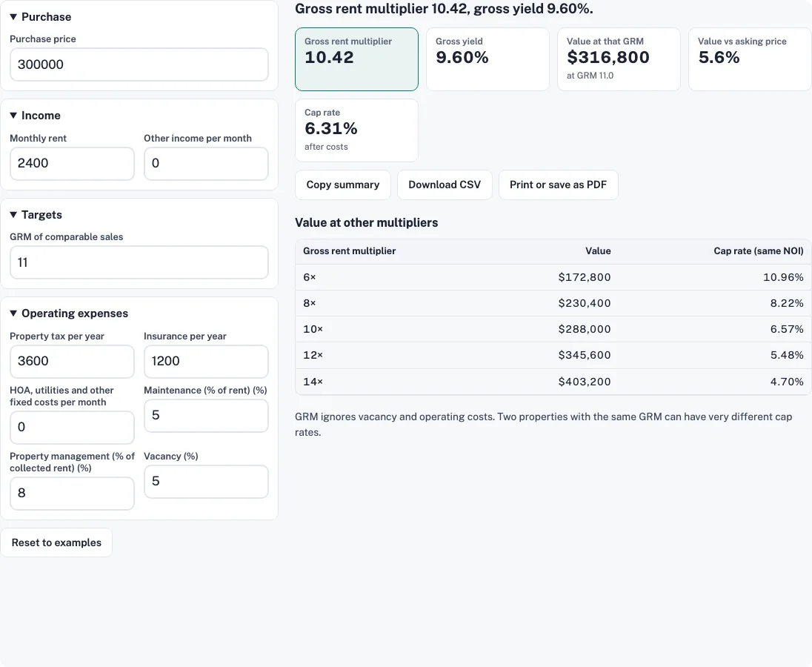
Task: Click the 4.70% cap rate cell
Action: click(x=787, y=382)
